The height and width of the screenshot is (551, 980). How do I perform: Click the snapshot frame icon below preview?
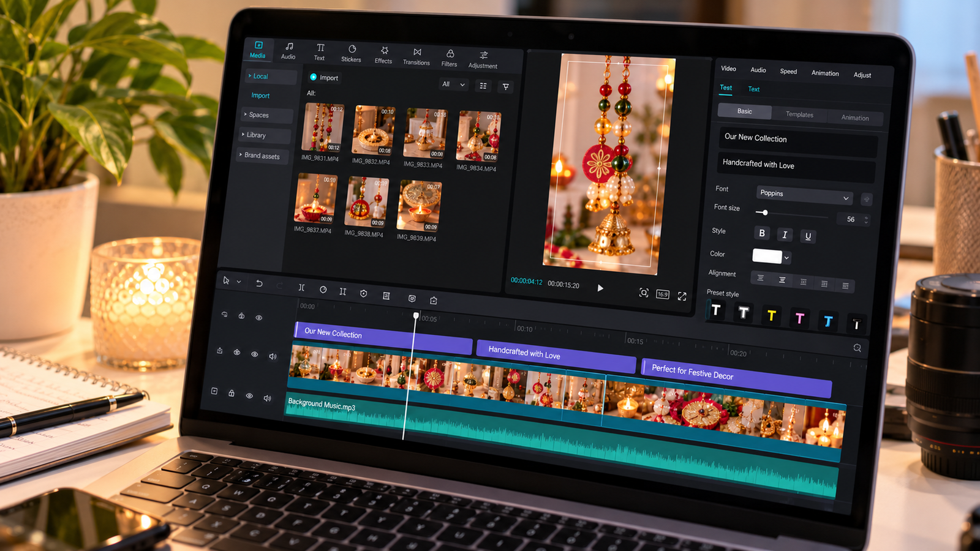pos(644,293)
